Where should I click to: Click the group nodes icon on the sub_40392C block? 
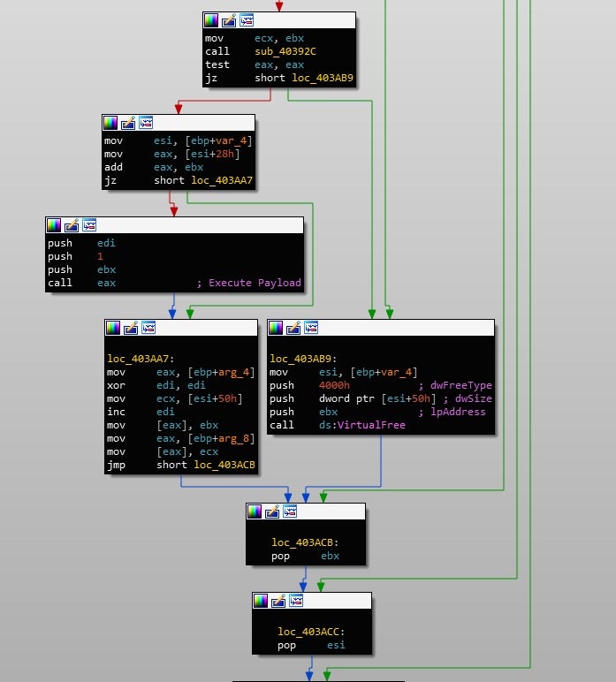coord(247,19)
